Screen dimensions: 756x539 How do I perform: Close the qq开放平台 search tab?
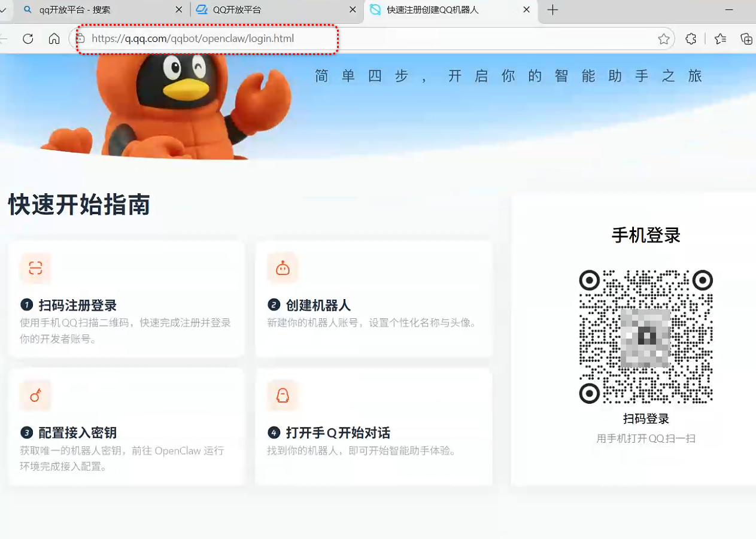(179, 10)
